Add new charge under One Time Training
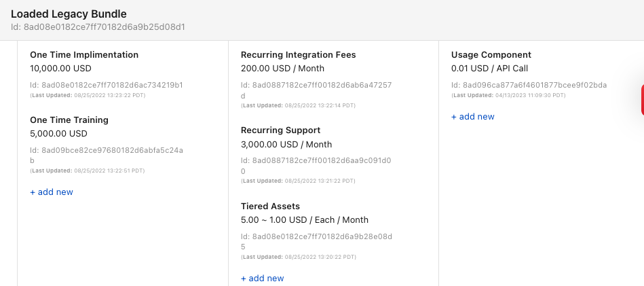644x286 pixels. click(x=52, y=192)
